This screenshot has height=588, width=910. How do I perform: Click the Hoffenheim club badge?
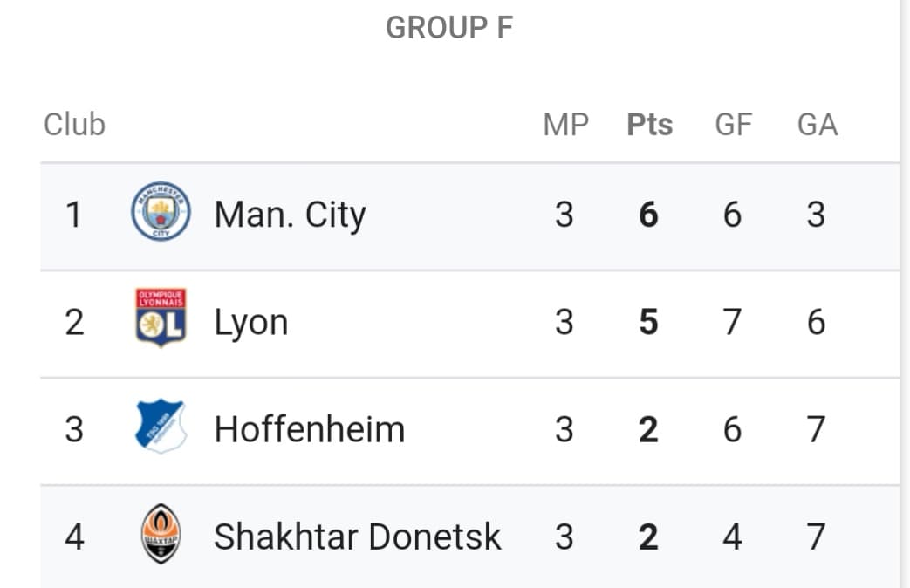click(161, 426)
